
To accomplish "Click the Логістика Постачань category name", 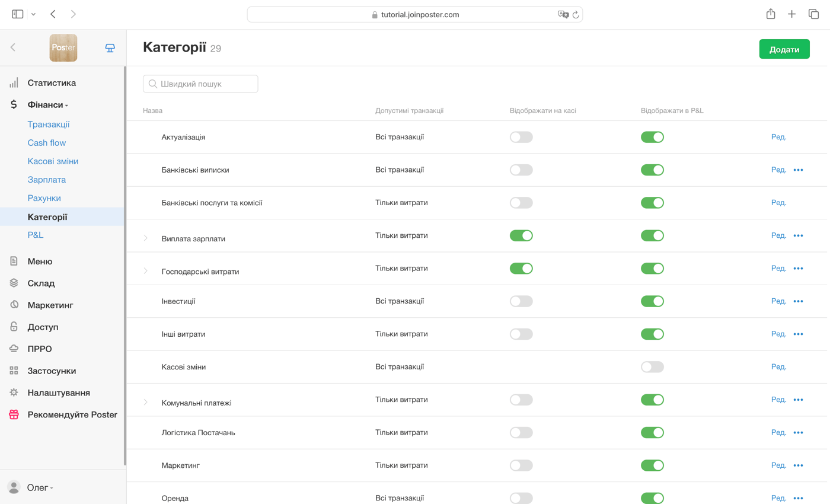I will pos(199,433).
